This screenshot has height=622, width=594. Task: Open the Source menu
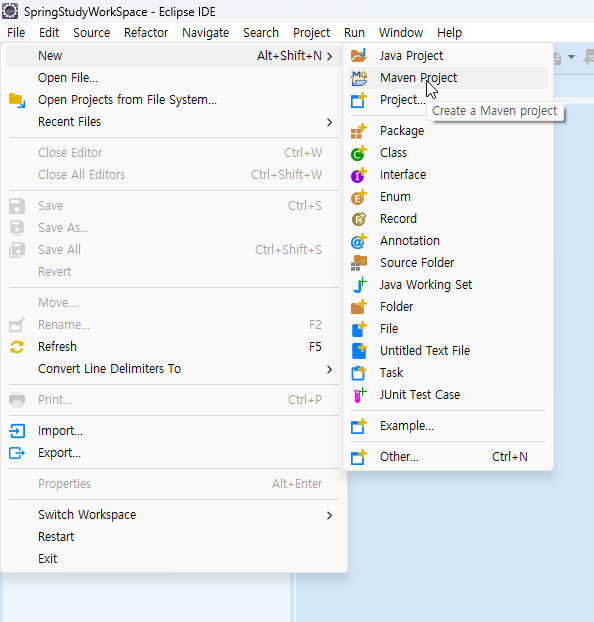point(91,33)
